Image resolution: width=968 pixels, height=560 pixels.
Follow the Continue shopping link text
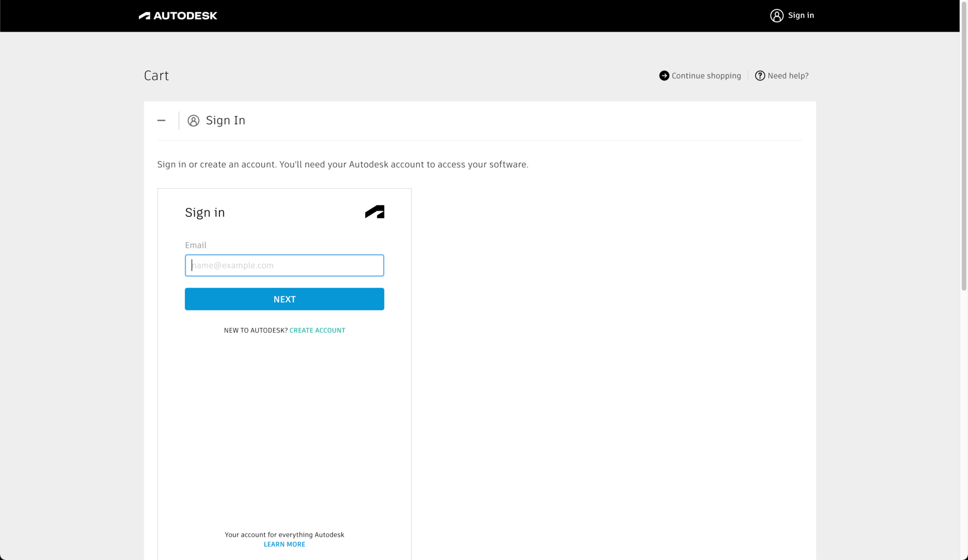click(706, 76)
